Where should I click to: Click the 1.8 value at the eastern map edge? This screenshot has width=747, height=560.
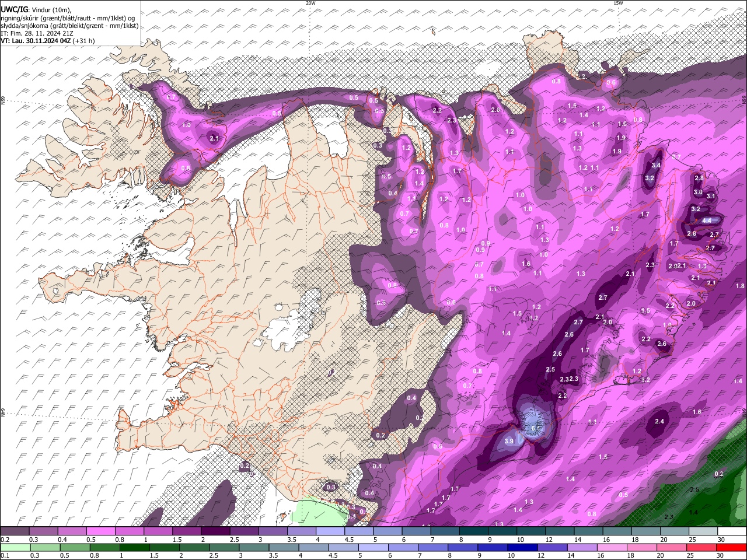(x=740, y=286)
